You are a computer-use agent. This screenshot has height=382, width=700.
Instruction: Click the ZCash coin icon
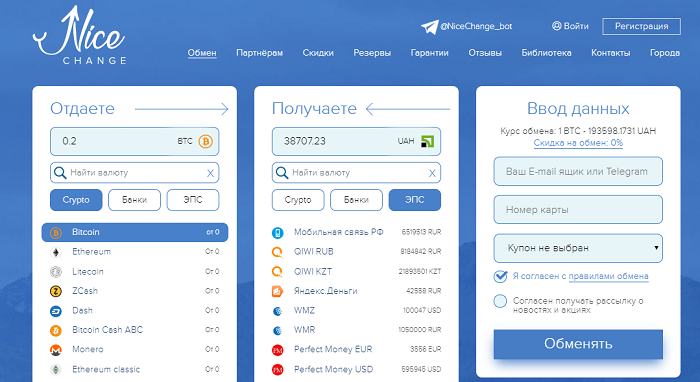[56, 291]
